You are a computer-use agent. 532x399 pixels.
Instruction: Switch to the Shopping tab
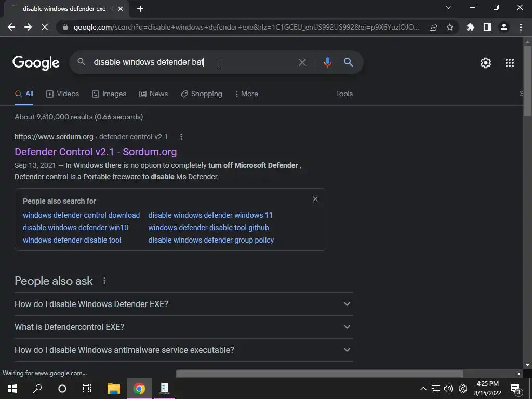[x=202, y=94]
